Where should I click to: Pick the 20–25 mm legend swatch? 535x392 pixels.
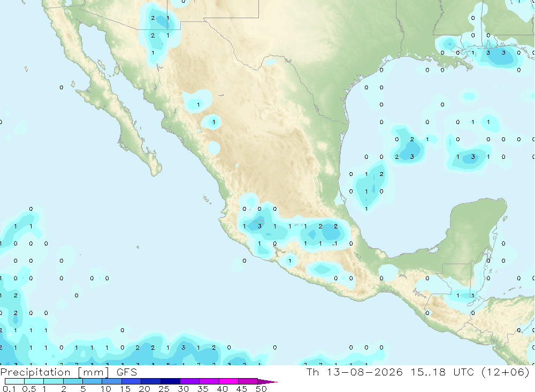tap(150, 381)
